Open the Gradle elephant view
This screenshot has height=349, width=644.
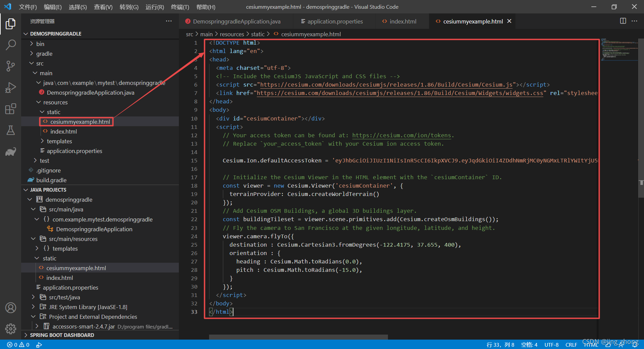pyautogui.click(x=11, y=152)
